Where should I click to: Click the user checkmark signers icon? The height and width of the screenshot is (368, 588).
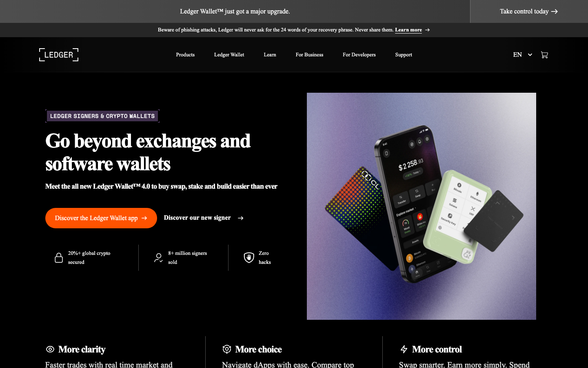pos(159,258)
